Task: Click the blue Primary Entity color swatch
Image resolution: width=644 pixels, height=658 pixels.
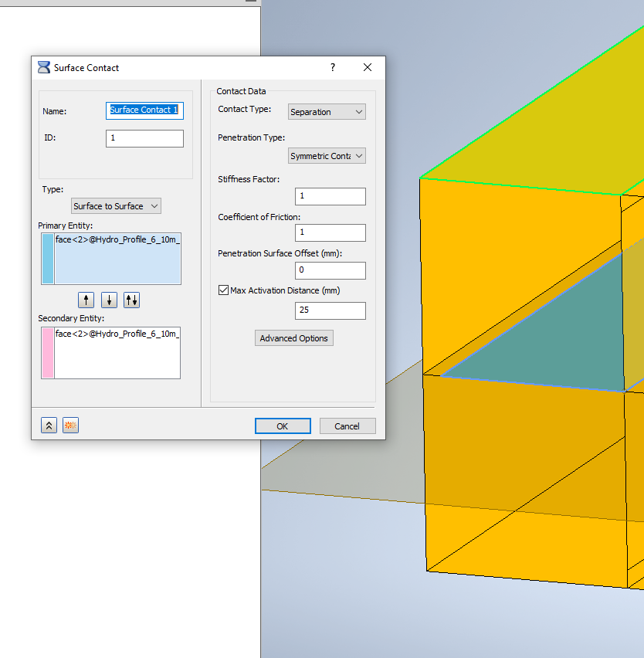Action: (x=47, y=257)
